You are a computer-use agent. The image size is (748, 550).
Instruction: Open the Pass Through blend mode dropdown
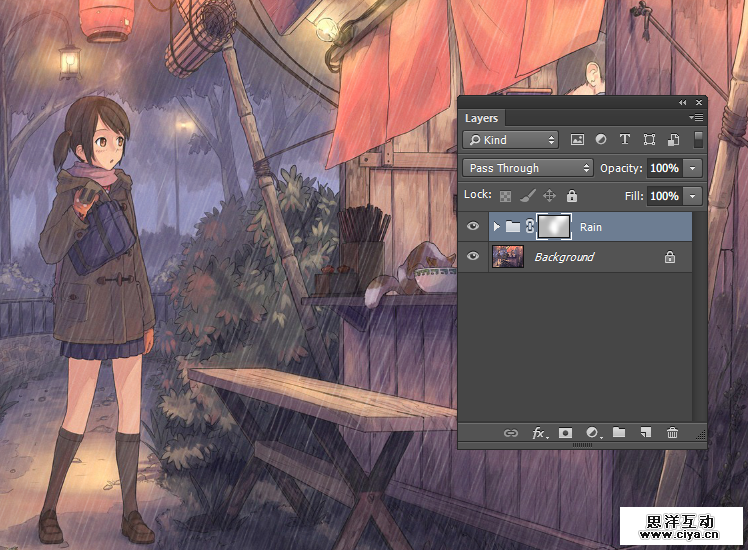click(x=528, y=168)
